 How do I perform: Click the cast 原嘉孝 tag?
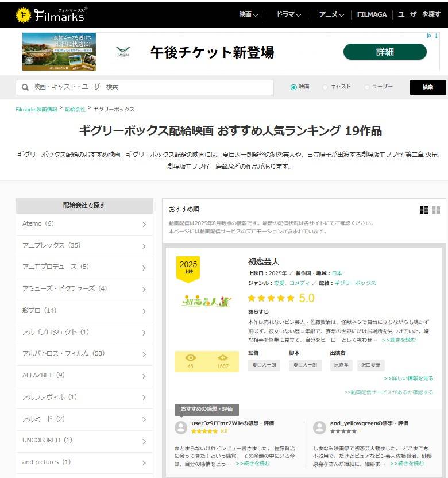tap(341, 365)
